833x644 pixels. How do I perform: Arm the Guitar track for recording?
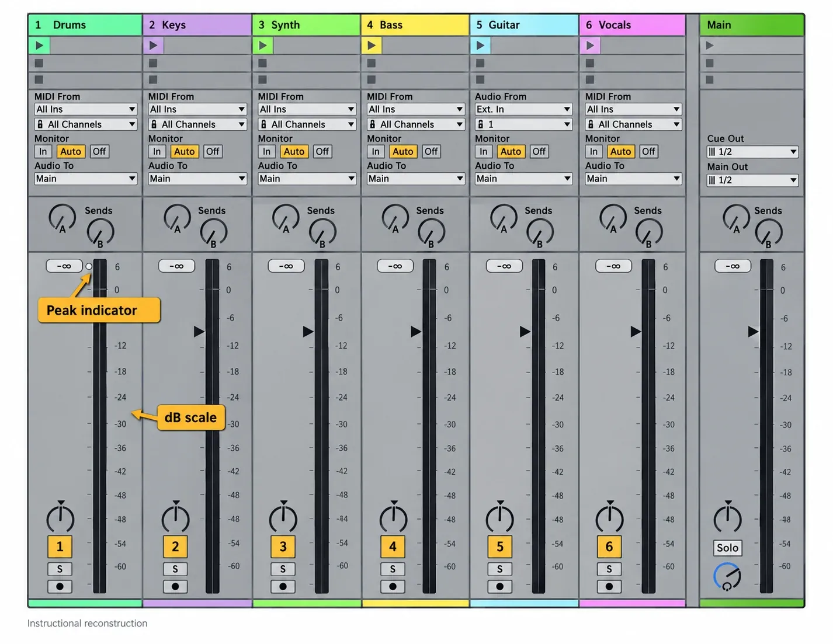(499, 586)
